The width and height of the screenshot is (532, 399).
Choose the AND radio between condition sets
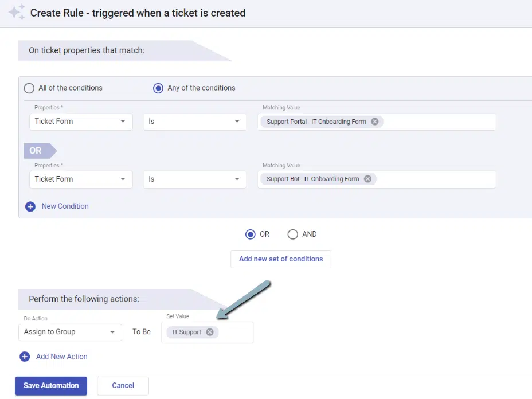pyautogui.click(x=293, y=234)
